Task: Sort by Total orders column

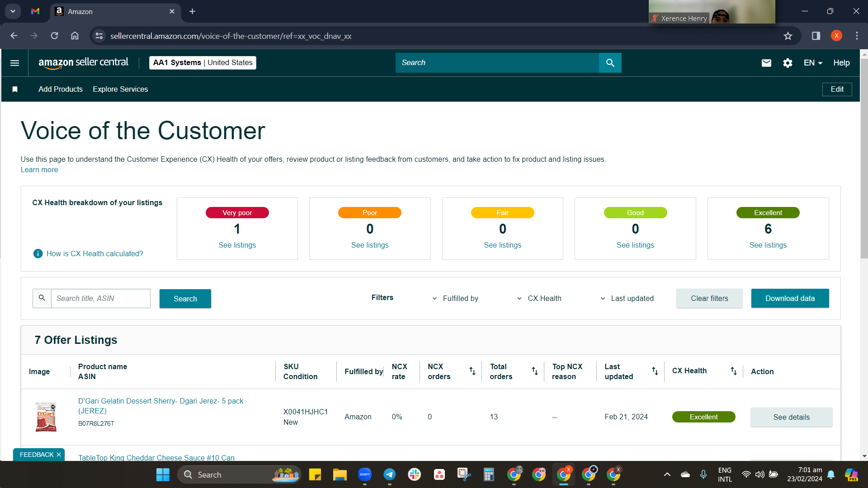Action: coord(535,371)
